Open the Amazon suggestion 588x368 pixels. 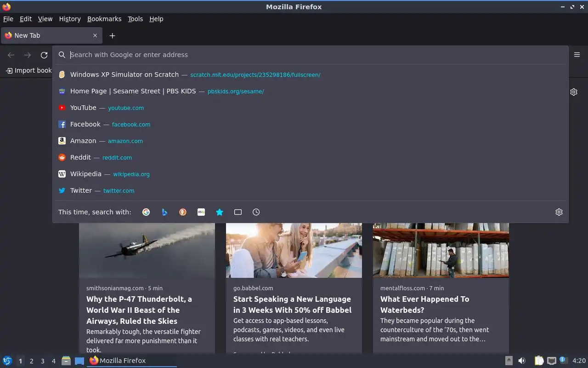[311, 141]
